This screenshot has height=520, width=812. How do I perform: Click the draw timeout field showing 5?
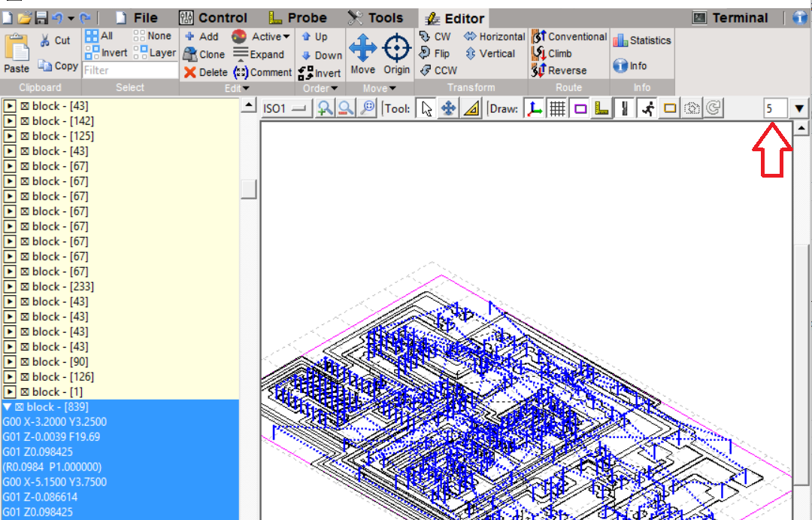[774, 109]
